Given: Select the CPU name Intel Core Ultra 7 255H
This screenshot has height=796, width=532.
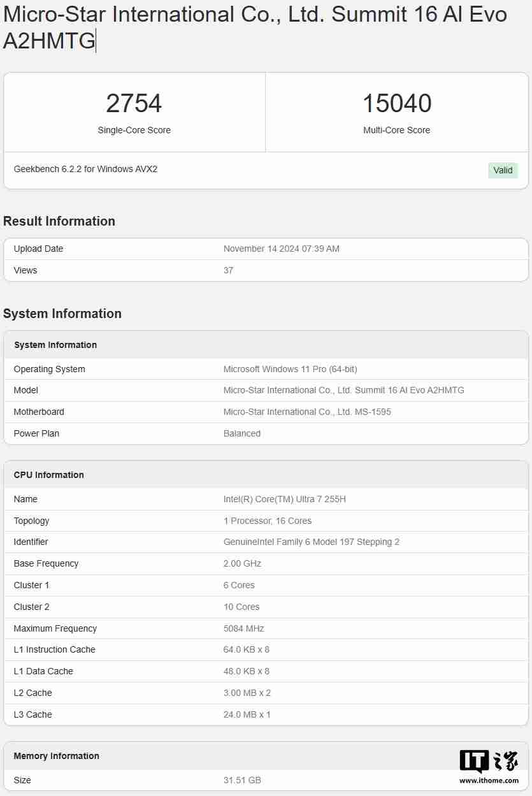Looking at the screenshot, I should point(284,499).
